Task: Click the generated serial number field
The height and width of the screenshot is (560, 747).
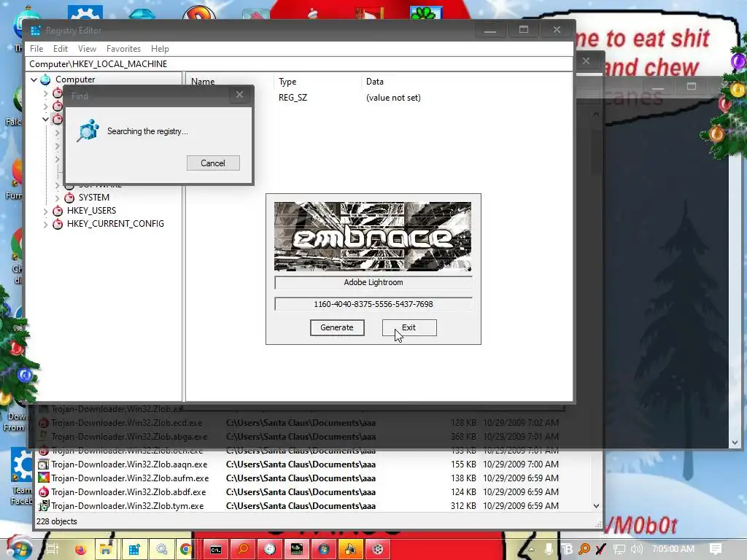Action: (373, 304)
